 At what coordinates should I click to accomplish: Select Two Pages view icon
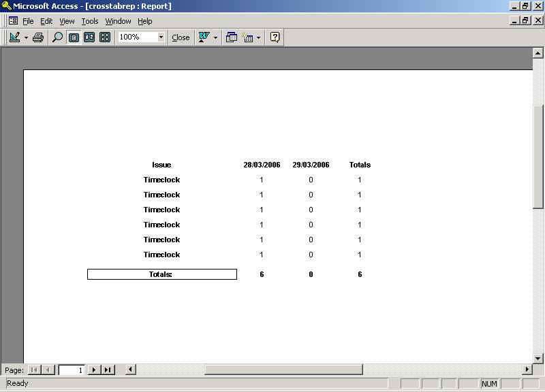pos(89,37)
